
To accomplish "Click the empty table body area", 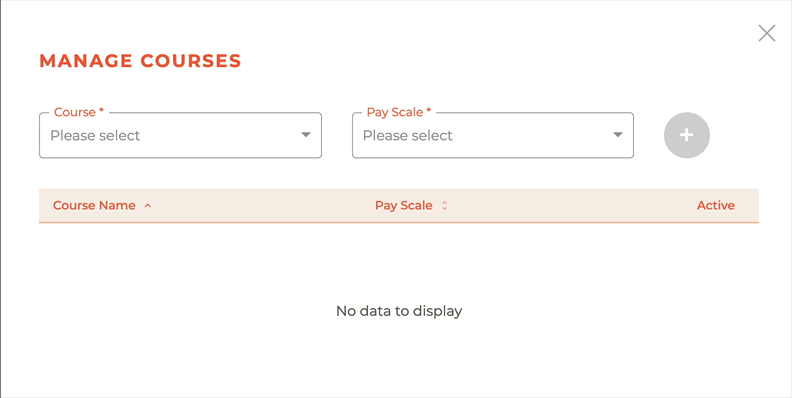I will [399, 303].
